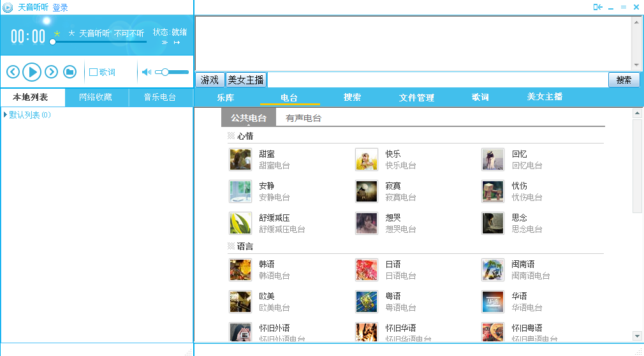Open the 华语 station thumbnail
Image resolution: width=644 pixels, height=356 pixels.
(x=493, y=302)
